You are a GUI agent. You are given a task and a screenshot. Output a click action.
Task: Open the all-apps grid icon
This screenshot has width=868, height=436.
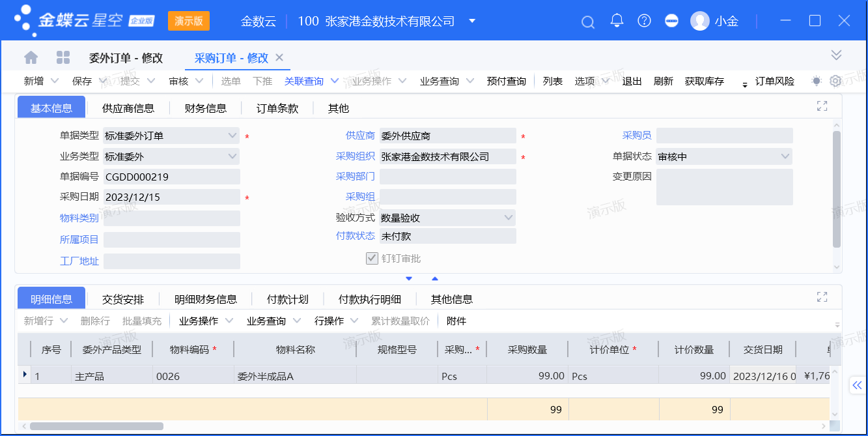(x=63, y=57)
